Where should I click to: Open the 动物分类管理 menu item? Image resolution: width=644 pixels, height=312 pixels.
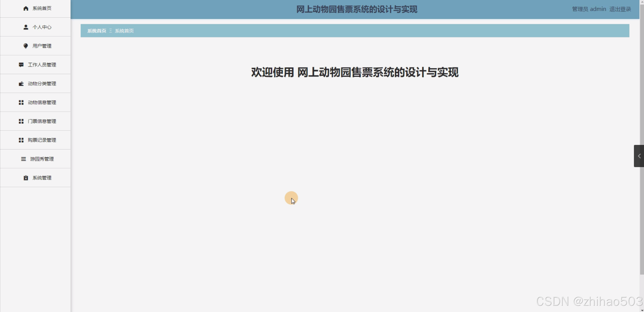[42, 84]
